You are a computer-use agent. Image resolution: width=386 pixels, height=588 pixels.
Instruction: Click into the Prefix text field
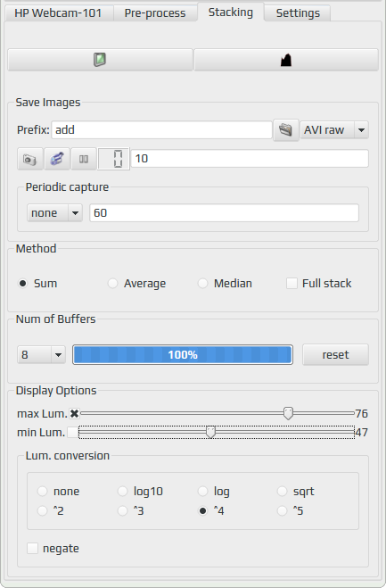coord(162,129)
